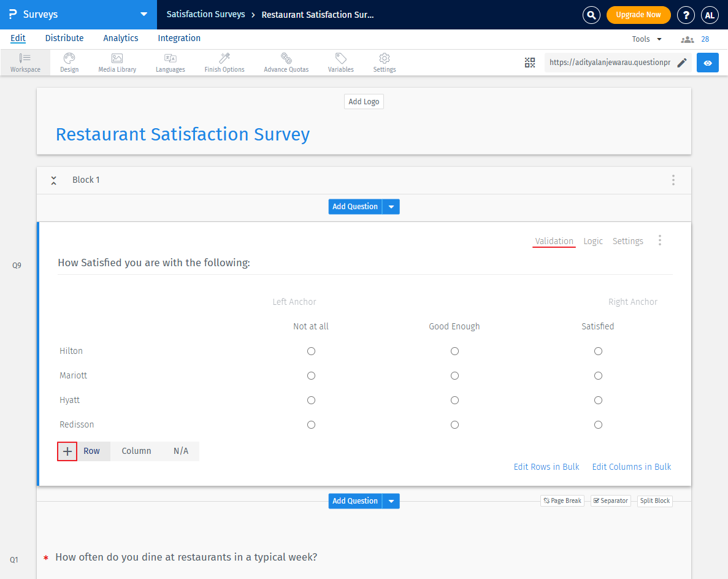The width and height of the screenshot is (728, 579).
Task: Open Advance Quotas
Action: 286,62
